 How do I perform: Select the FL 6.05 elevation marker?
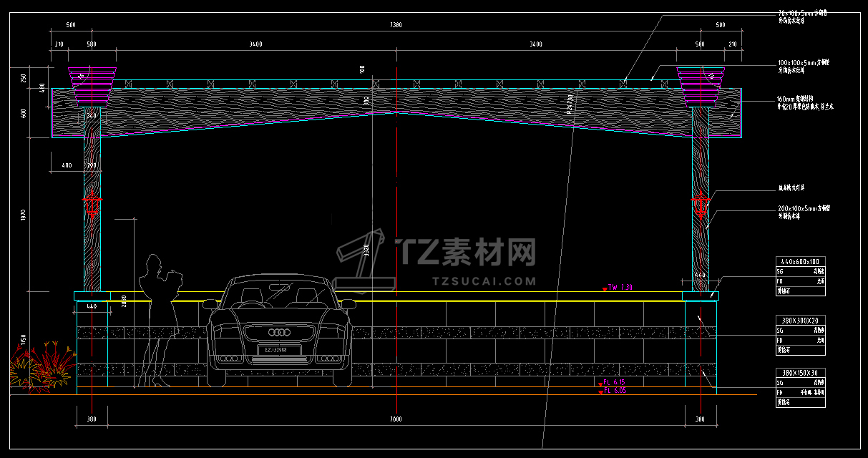(x=614, y=391)
